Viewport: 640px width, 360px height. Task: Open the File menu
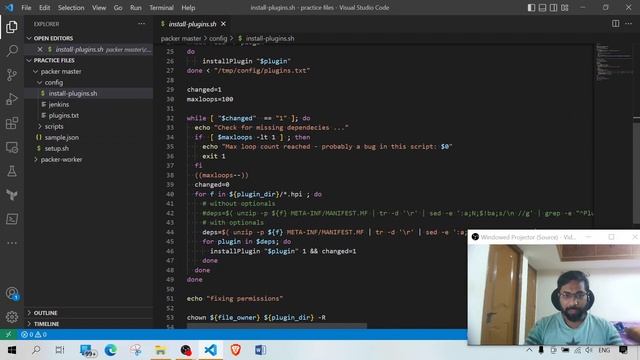pos(26,7)
